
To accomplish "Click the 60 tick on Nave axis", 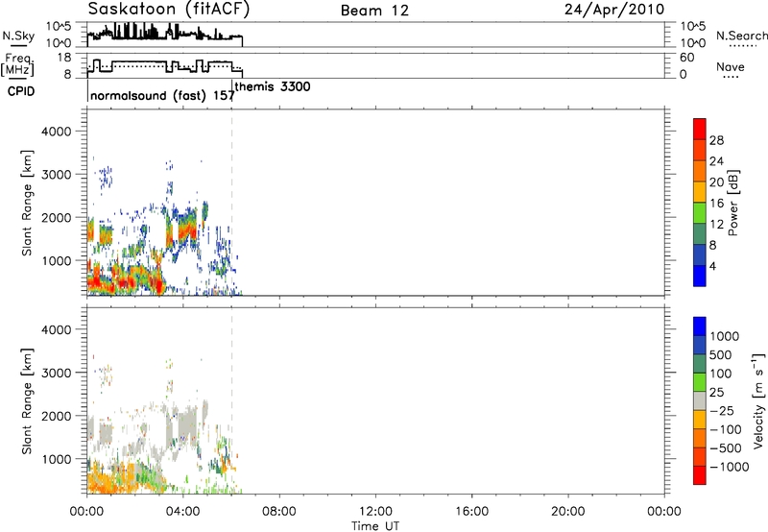I will [x=686, y=58].
